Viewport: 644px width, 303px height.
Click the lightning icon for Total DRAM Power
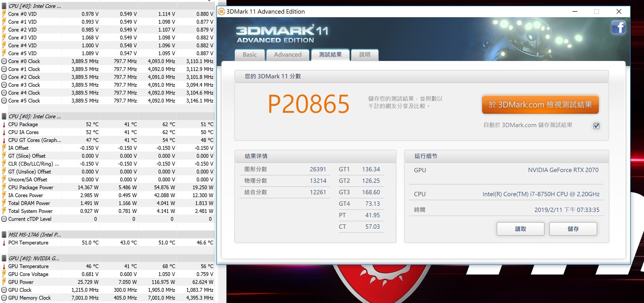4,203
